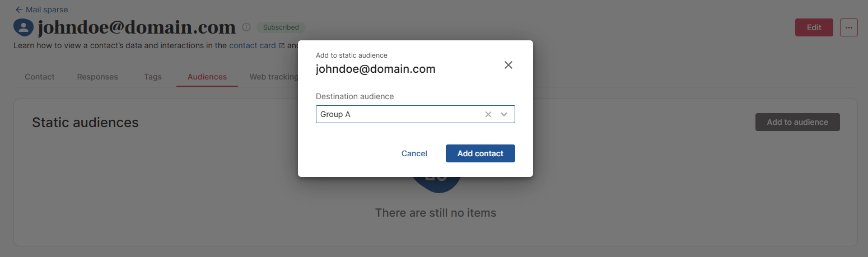The height and width of the screenshot is (257, 868).
Task: Open the Responses tab
Action: coord(97,77)
